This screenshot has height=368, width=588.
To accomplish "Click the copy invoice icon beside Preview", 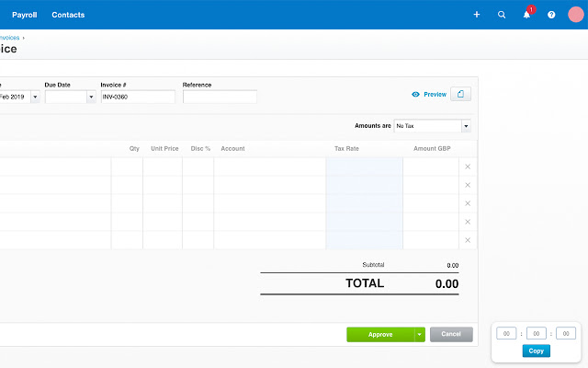I will click(462, 94).
